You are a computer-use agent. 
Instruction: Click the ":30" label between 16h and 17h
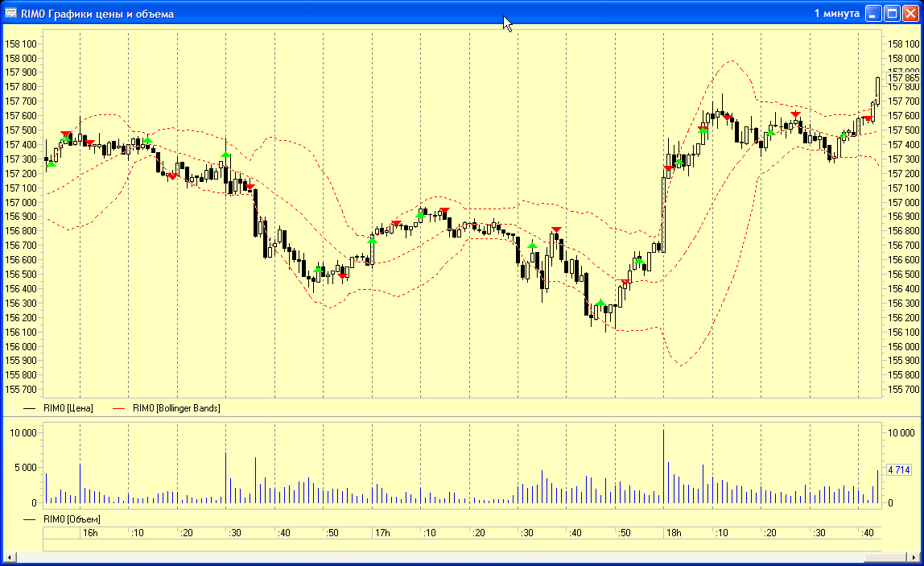pos(234,533)
